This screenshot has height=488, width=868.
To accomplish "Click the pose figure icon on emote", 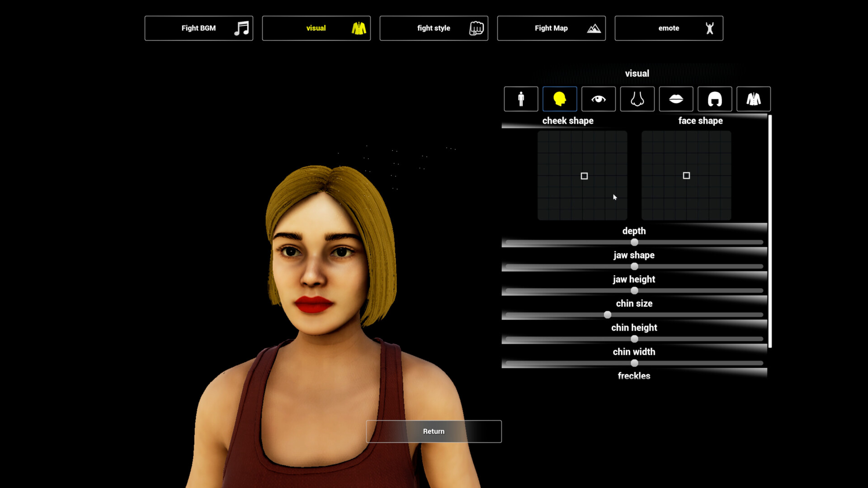I will pyautogui.click(x=709, y=28).
